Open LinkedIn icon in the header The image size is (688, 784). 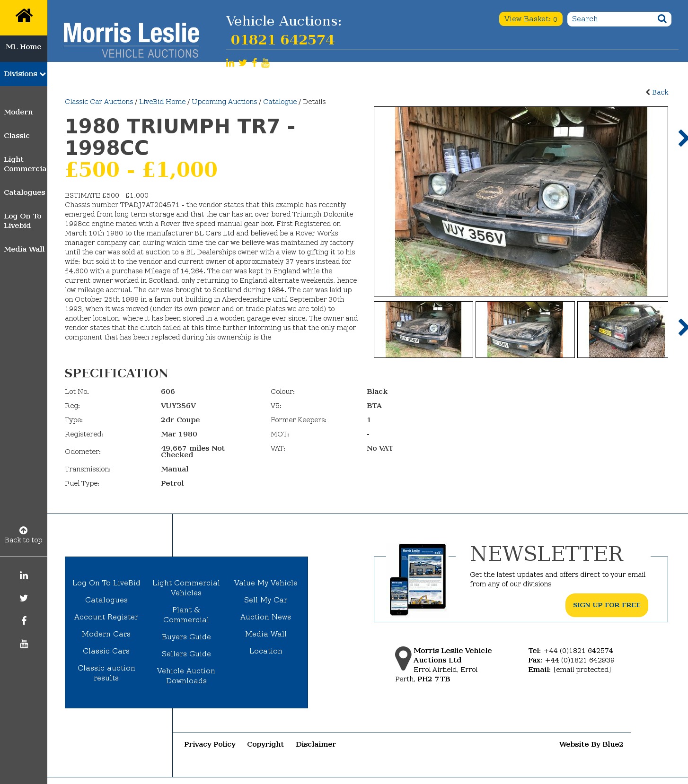click(230, 63)
